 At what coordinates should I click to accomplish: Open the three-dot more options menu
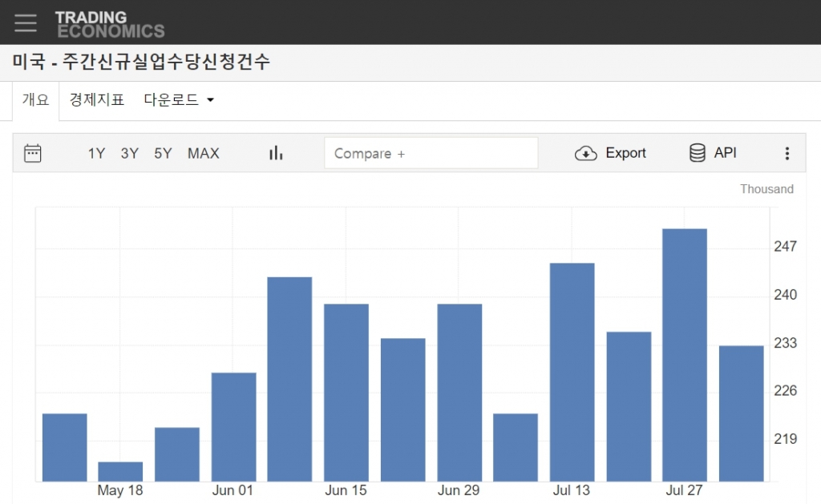coord(787,153)
